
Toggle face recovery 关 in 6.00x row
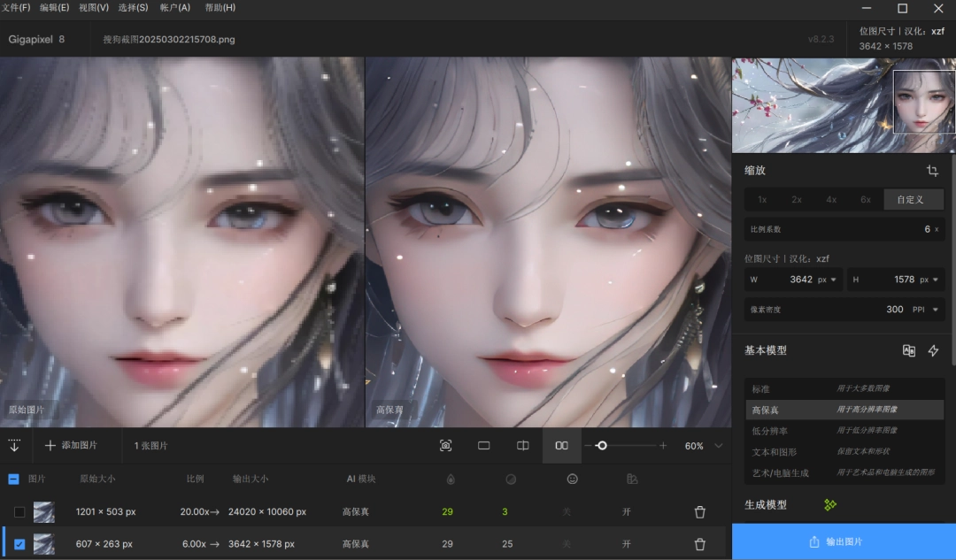click(x=567, y=543)
